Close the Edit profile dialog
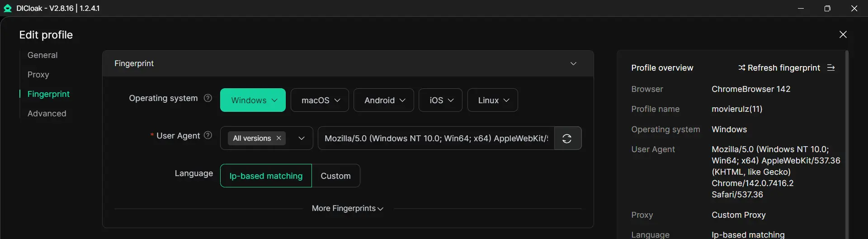 pyautogui.click(x=843, y=34)
